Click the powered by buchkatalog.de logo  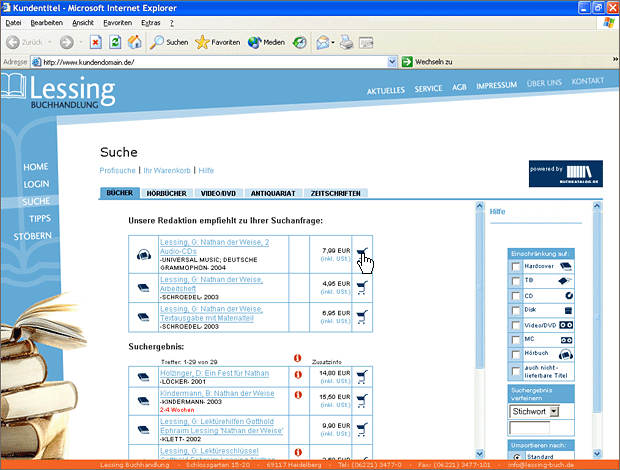click(565, 174)
